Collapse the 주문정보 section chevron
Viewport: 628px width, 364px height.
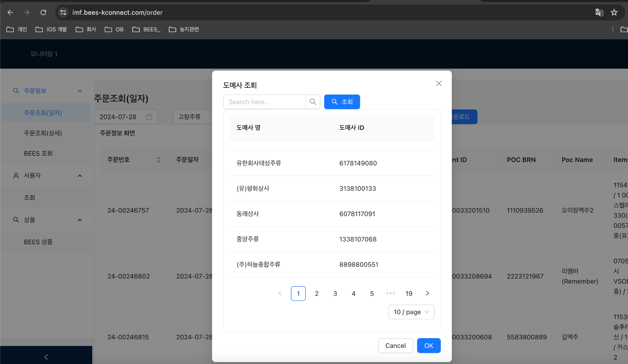tap(80, 91)
